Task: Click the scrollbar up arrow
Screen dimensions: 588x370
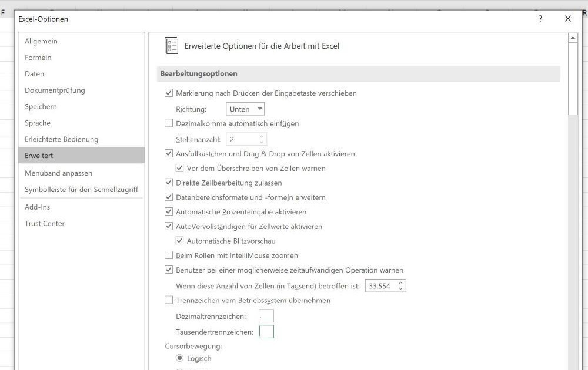Action: click(573, 38)
